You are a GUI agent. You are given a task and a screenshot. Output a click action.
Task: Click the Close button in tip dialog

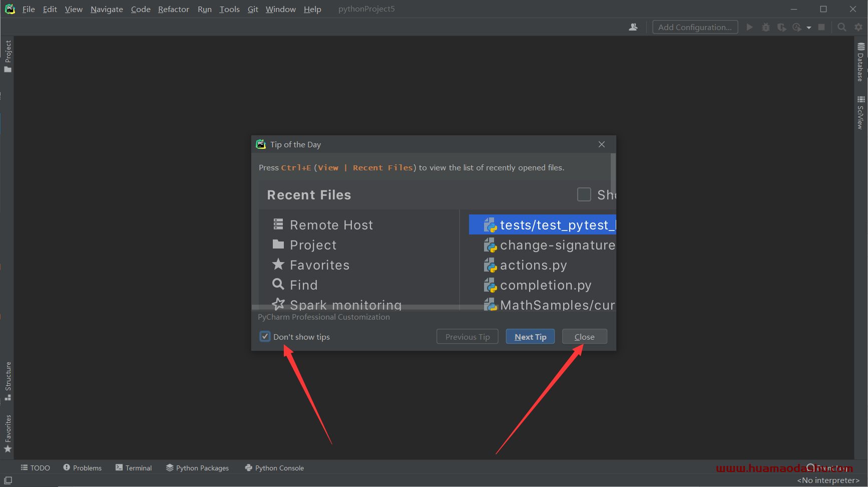coord(584,337)
